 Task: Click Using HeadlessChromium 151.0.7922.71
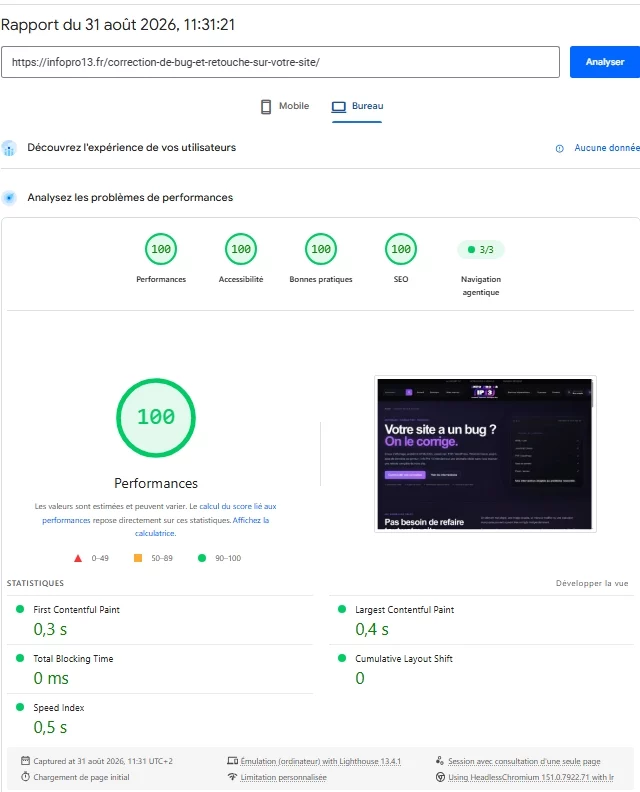coord(531,777)
